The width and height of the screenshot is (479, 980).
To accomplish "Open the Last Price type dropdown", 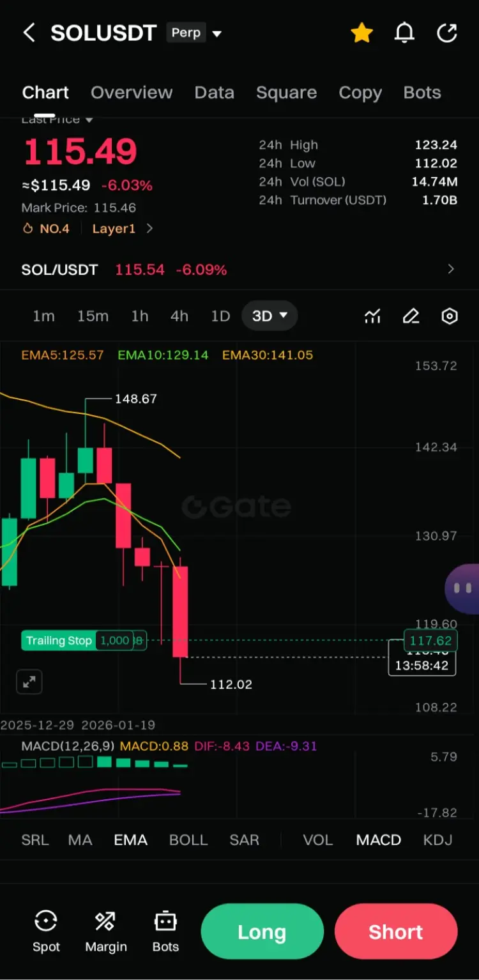I will 57,120.
